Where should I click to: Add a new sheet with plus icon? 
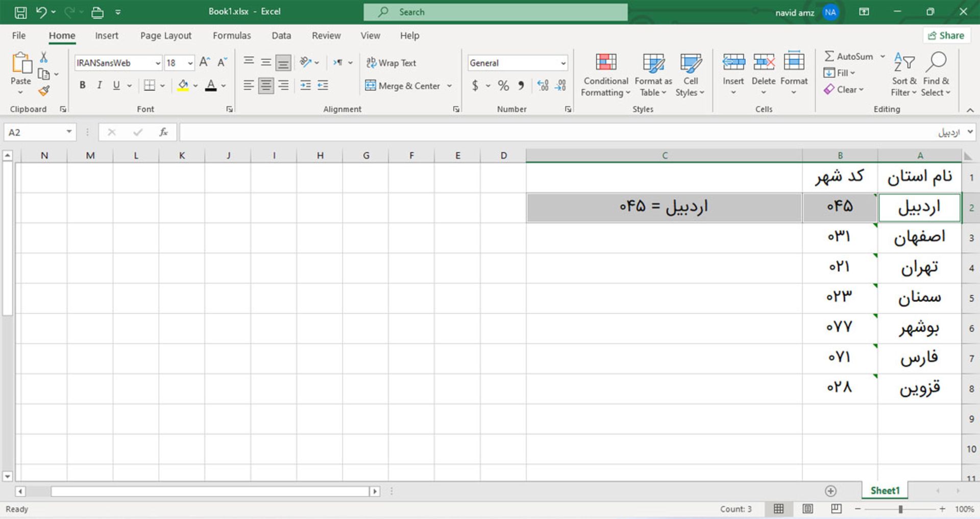830,491
